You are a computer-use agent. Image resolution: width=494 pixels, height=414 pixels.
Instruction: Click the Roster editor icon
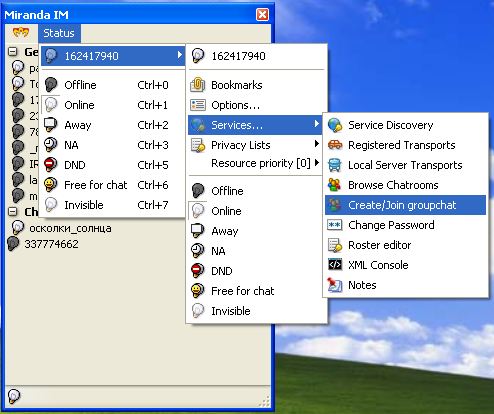335,245
